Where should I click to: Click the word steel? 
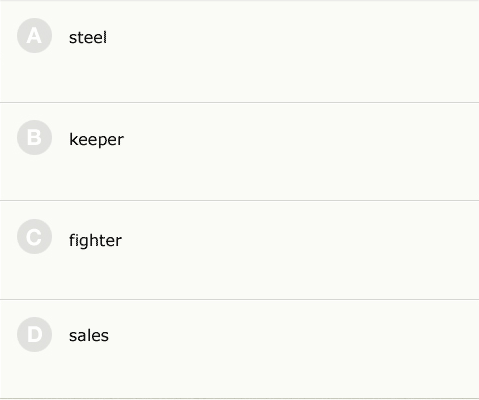click(88, 37)
